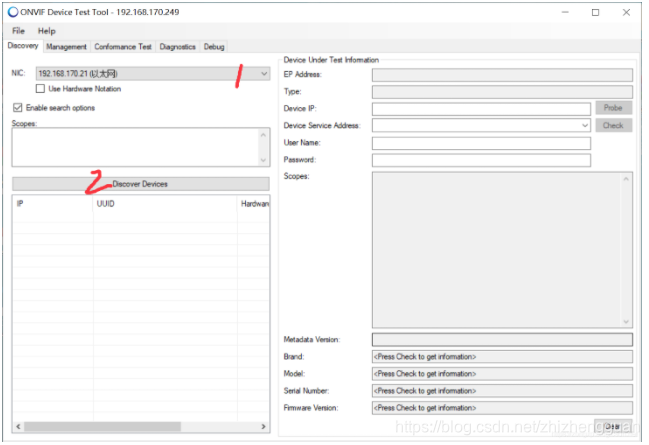Switch to the Management tab
The image size is (649, 445).
point(66,47)
